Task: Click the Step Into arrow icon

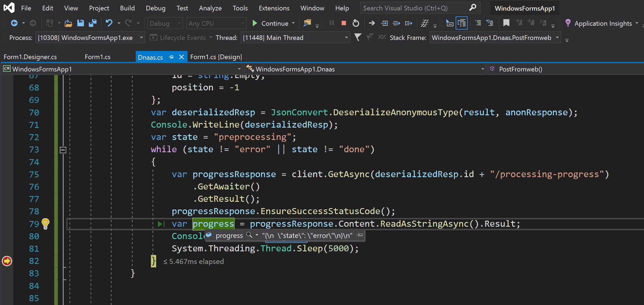Action: click(384, 23)
